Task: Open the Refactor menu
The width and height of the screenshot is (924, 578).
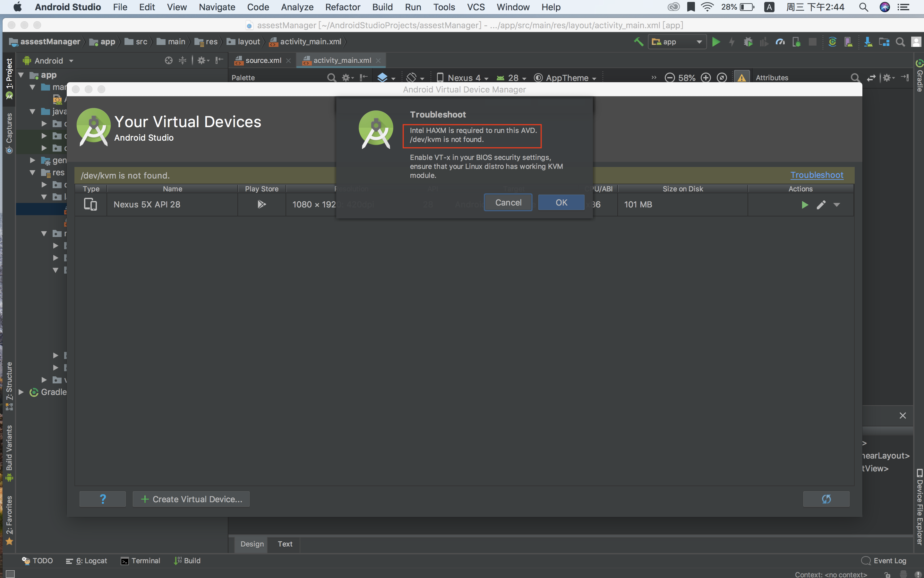Action: [x=343, y=7]
